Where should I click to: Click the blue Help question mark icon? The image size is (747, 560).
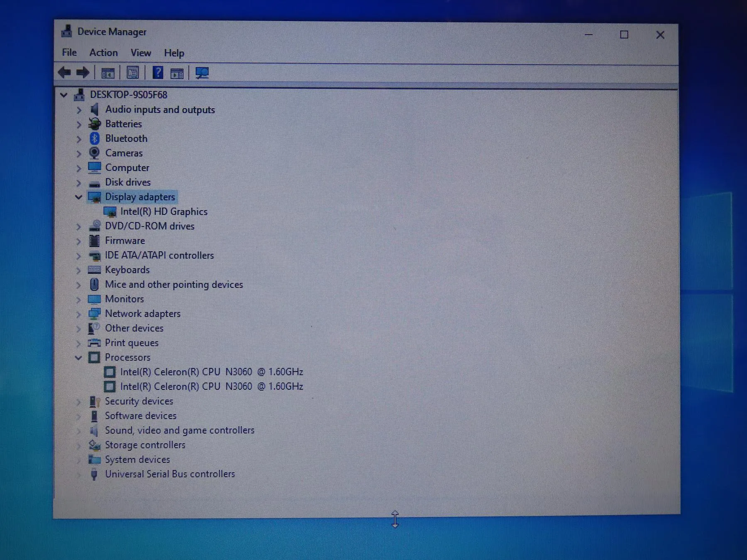(158, 73)
